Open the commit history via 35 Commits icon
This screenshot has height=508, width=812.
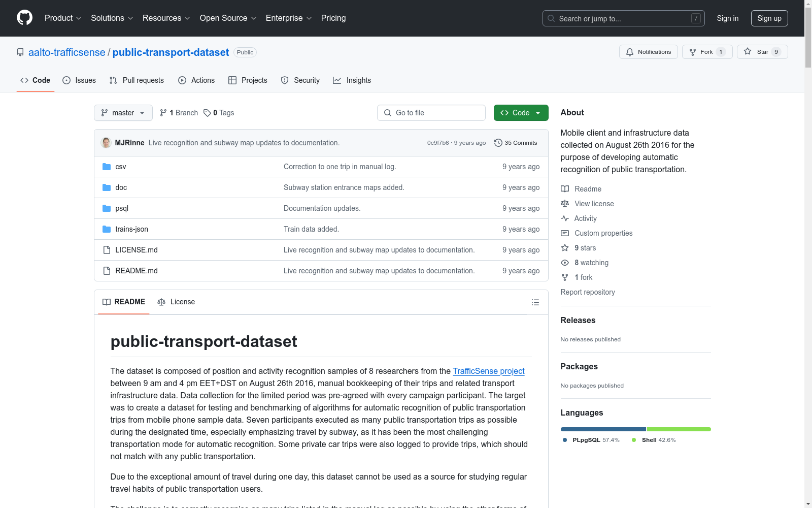click(498, 143)
